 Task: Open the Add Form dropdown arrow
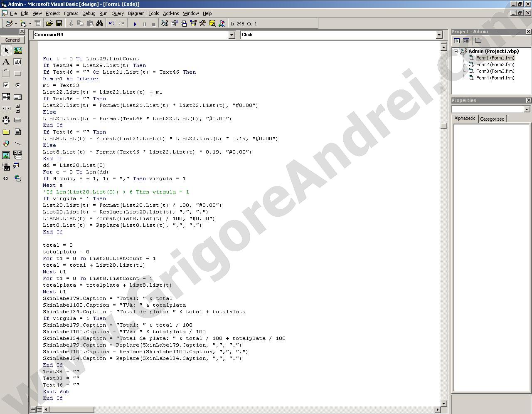(x=30, y=24)
